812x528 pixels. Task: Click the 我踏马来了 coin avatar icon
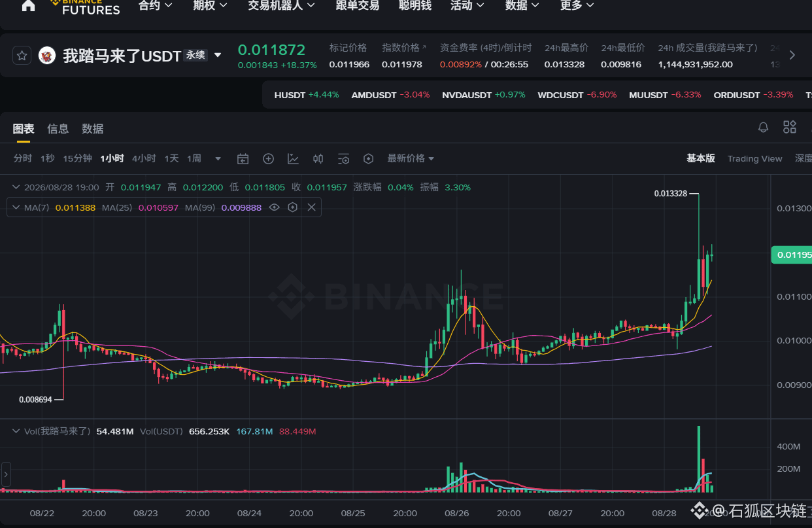coord(46,56)
